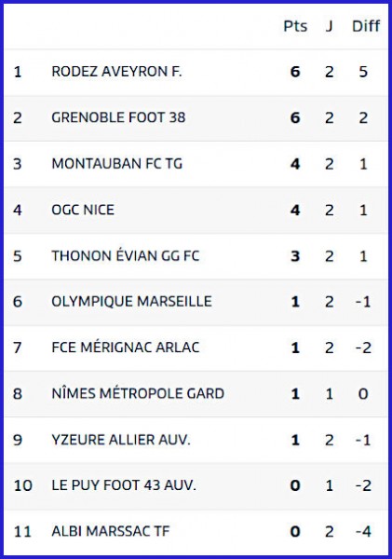Click the J column header
Viewport: 392px width, 559px height.
[329, 26]
